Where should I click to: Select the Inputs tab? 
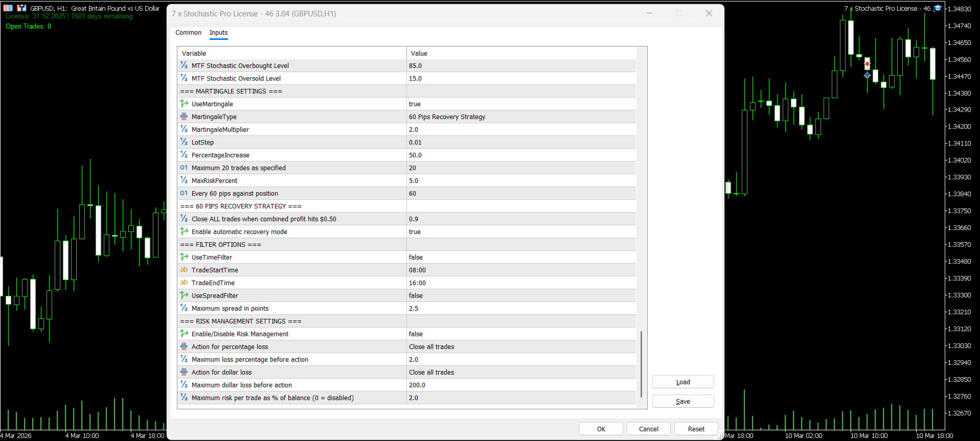pos(219,33)
